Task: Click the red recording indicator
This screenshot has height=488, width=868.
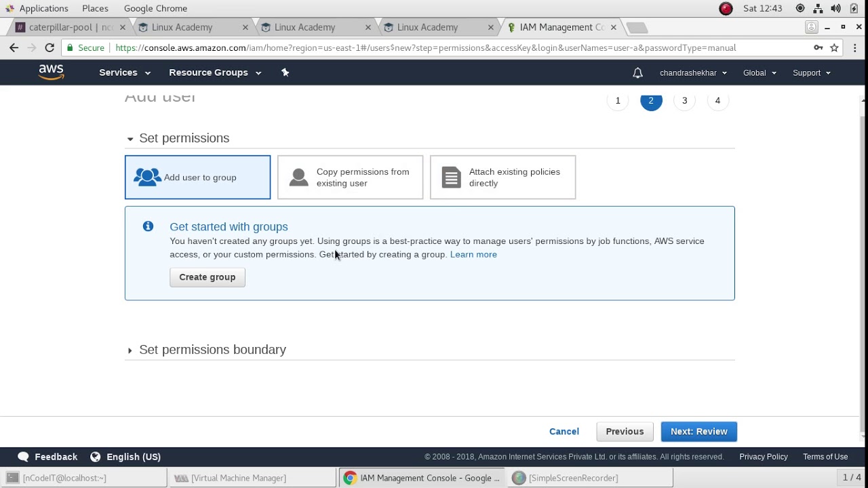Action: point(726,8)
